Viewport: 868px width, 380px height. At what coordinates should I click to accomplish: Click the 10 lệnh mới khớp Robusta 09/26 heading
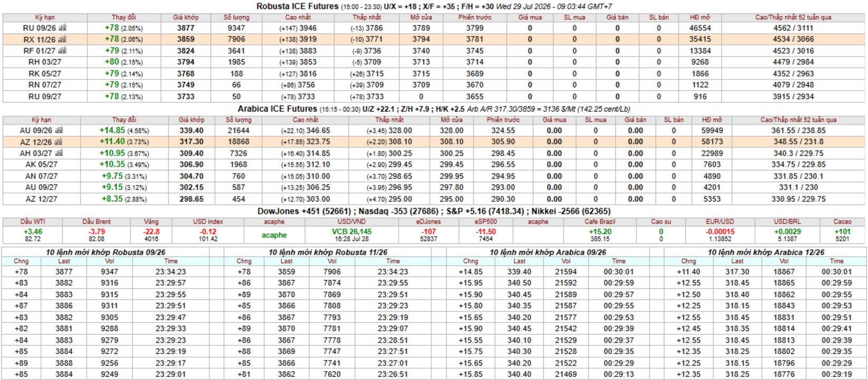pos(106,252)
